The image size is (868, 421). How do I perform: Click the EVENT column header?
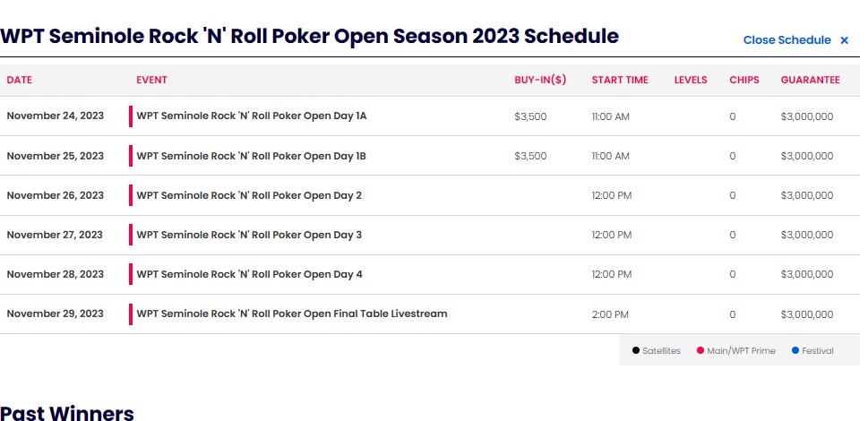click(x=151, y=80)
